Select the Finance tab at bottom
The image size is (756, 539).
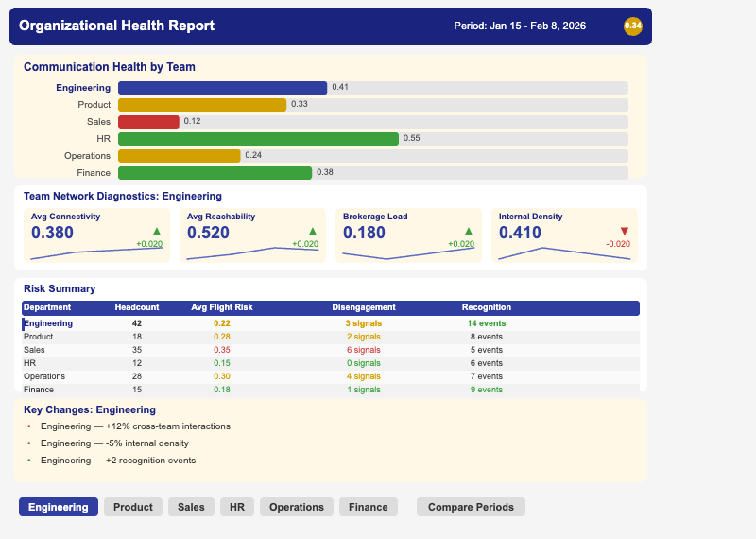point(368,507)
